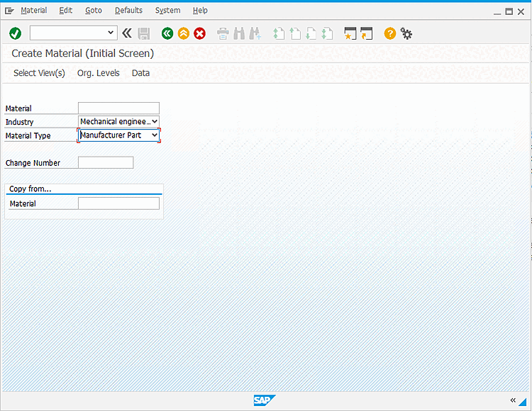Screen dimensions: 532x411
Task: Click the Find Next binoculars icon
Action: [255, 33]
